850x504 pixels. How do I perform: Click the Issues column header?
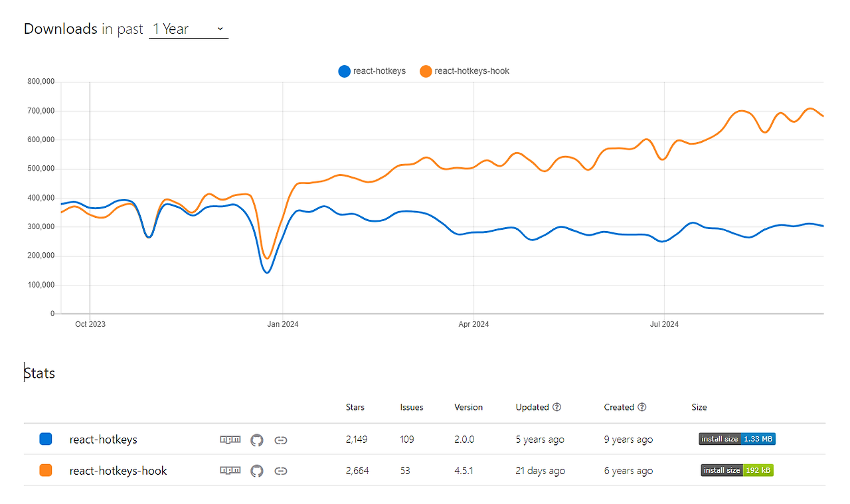411,407
